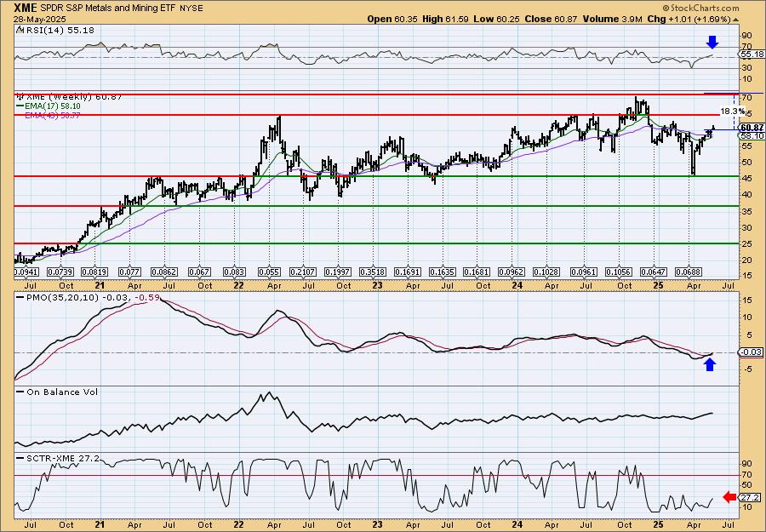Open the StockCharts.com copyright link
766x532 pixels.
701,8
